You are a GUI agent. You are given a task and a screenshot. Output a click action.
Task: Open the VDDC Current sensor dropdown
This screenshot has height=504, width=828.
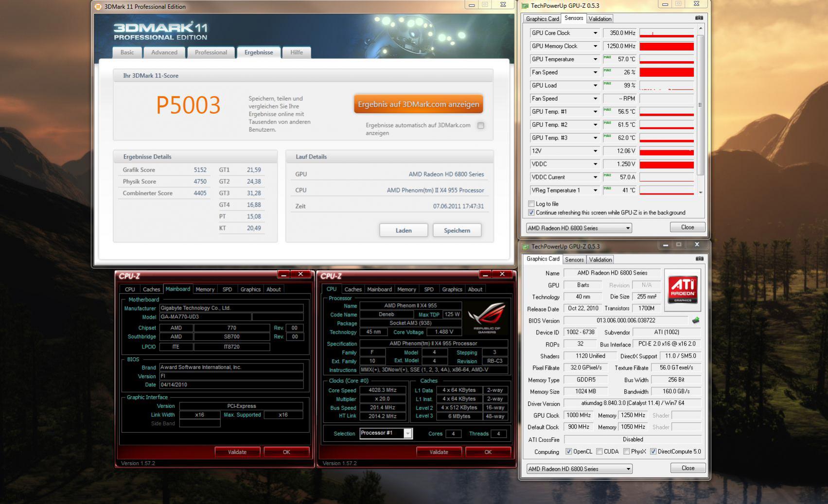tap(595, 177)
